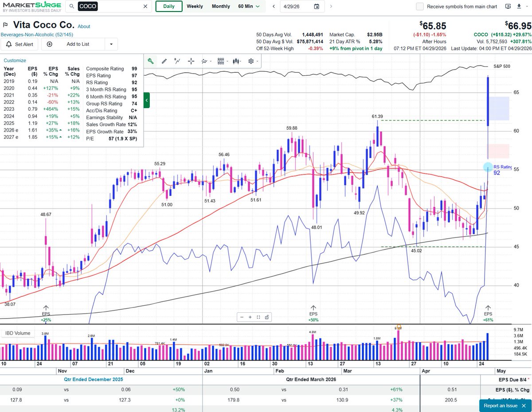Click the bell icon in Set Alert

[9, 44]
